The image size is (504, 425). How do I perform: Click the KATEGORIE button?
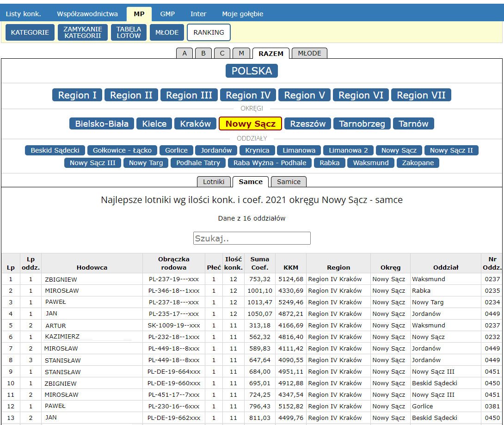click(30, 32)
